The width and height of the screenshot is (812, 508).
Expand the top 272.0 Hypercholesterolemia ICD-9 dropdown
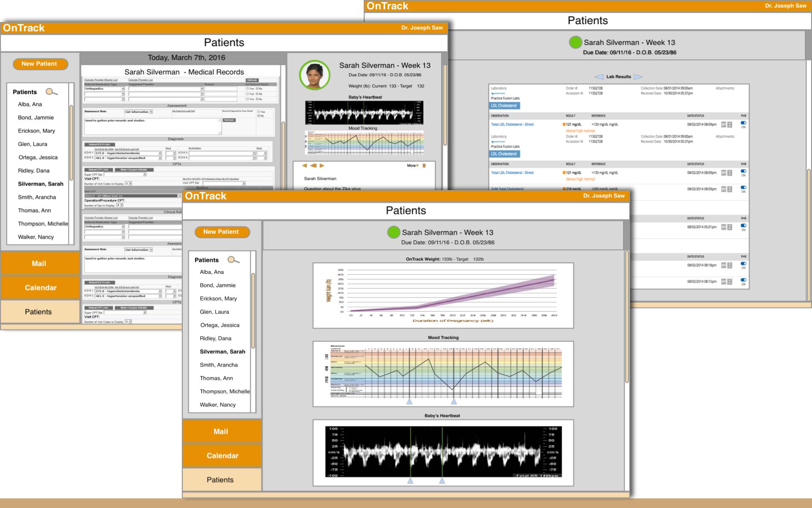(160, 153)
